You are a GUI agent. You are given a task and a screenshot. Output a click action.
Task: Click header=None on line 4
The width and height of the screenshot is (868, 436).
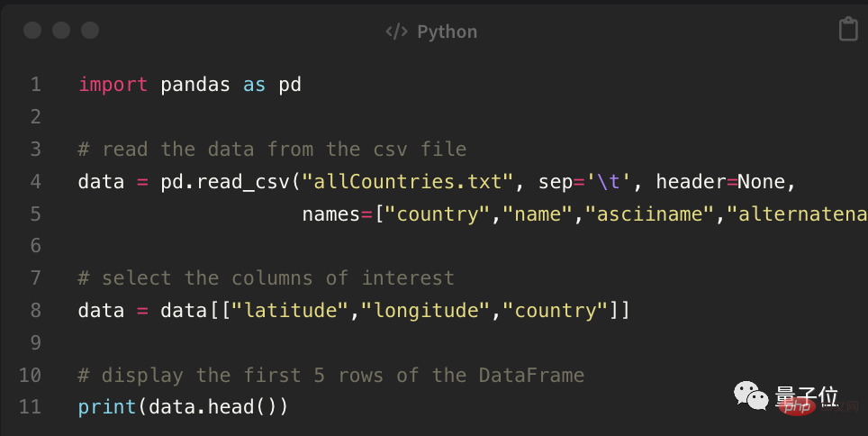721,182
